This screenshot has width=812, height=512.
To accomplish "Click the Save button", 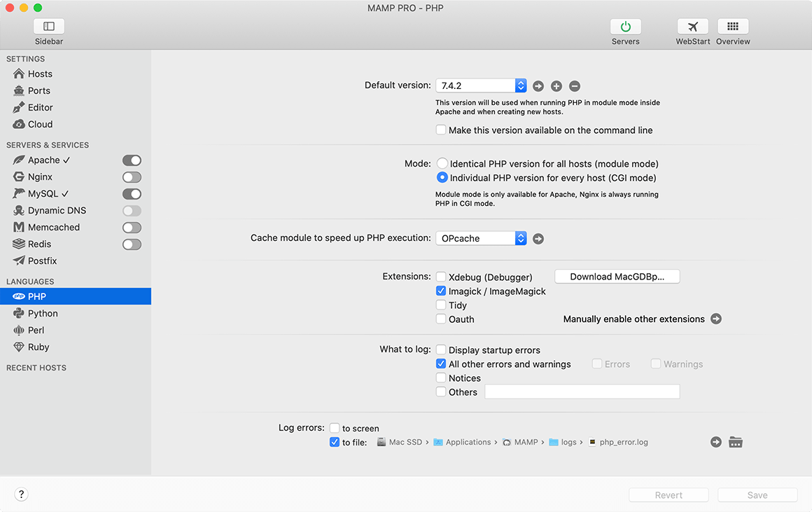I will point(757,495).
